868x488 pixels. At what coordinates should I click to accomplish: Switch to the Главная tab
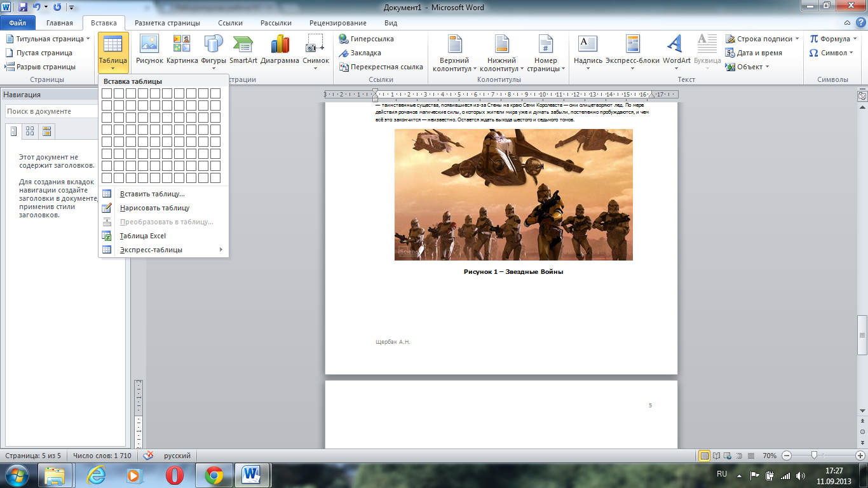click(x=60, y=23)
